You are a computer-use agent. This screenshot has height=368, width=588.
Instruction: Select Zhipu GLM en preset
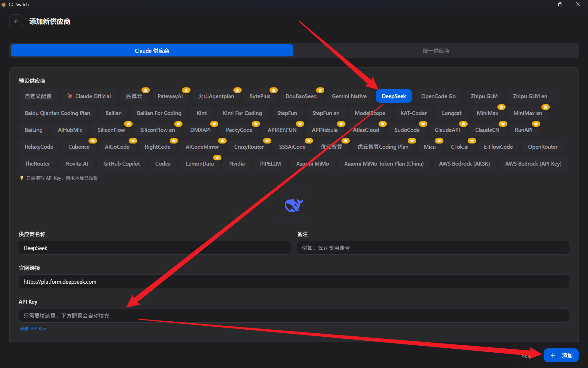[530, 96]
